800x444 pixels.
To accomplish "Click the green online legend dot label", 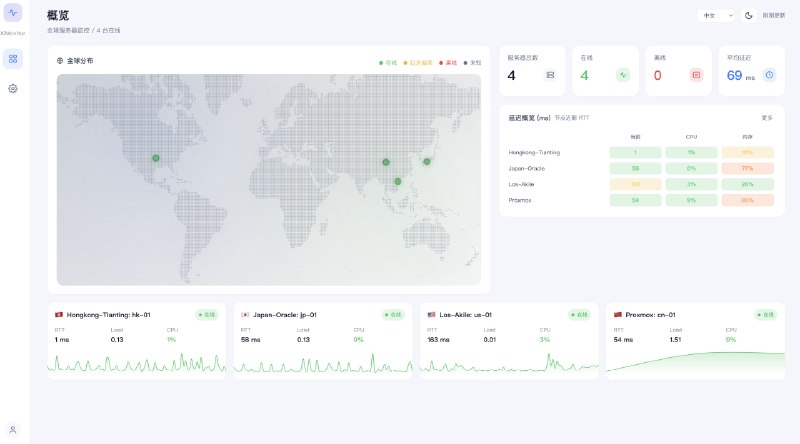I will click(x=388, y=63).
